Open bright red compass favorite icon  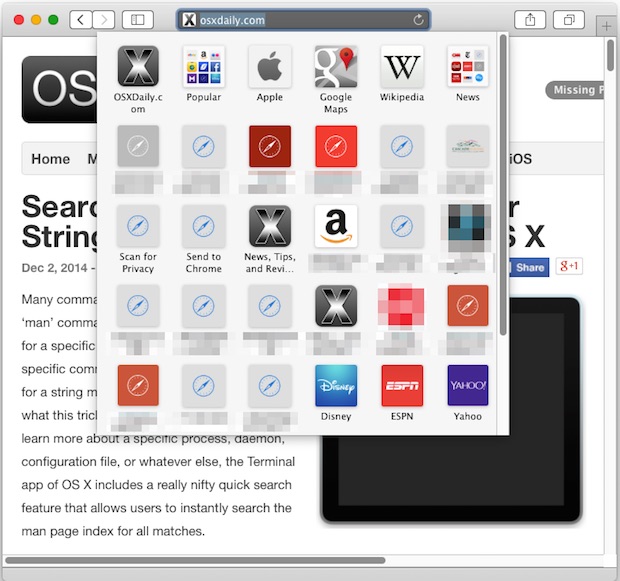(x=336, y=146)
